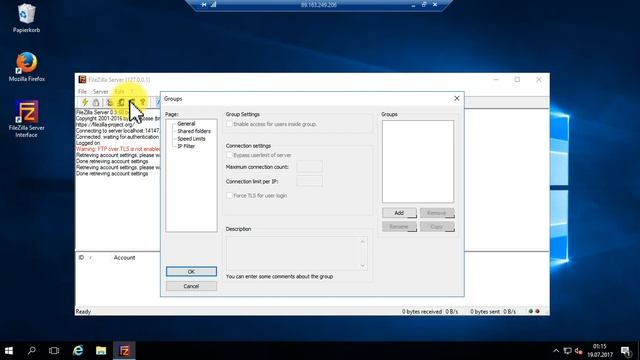Select the General page in the tree

[x=186, y=124]
